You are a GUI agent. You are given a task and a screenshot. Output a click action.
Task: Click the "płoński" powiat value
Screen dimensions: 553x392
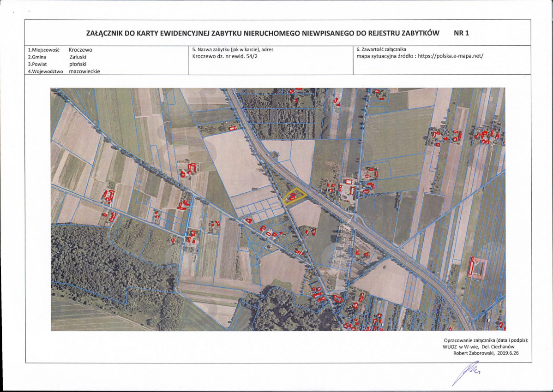point(78,64)
